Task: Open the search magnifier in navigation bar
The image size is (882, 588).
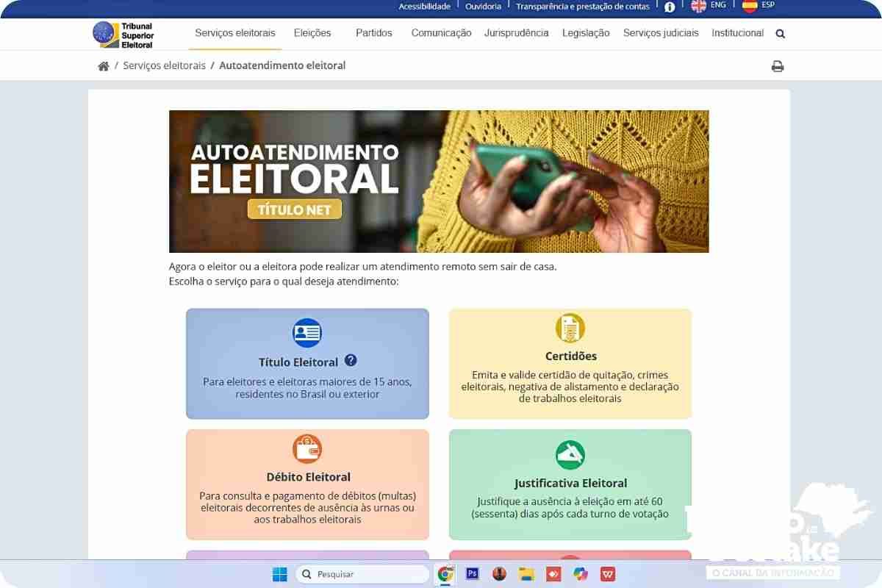Action: point(781,34)
